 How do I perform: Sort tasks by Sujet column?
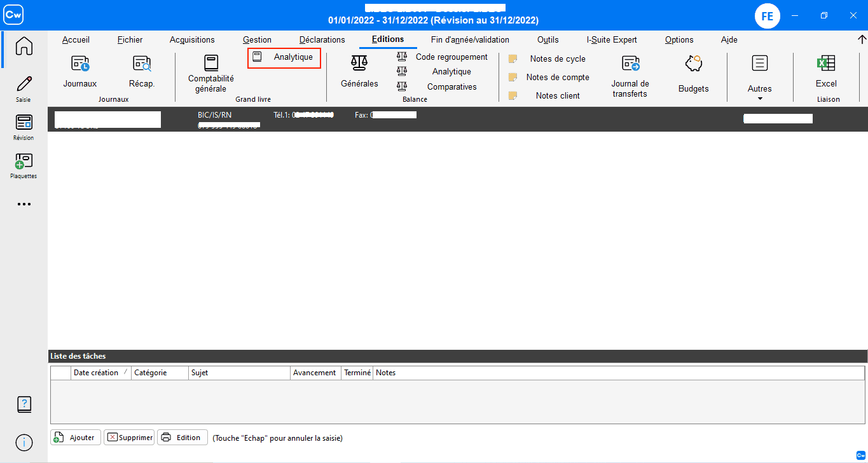(239, 373)
